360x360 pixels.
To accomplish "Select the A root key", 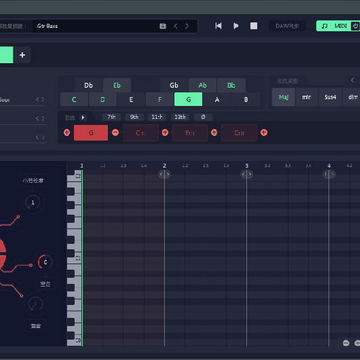I will 217,99.
